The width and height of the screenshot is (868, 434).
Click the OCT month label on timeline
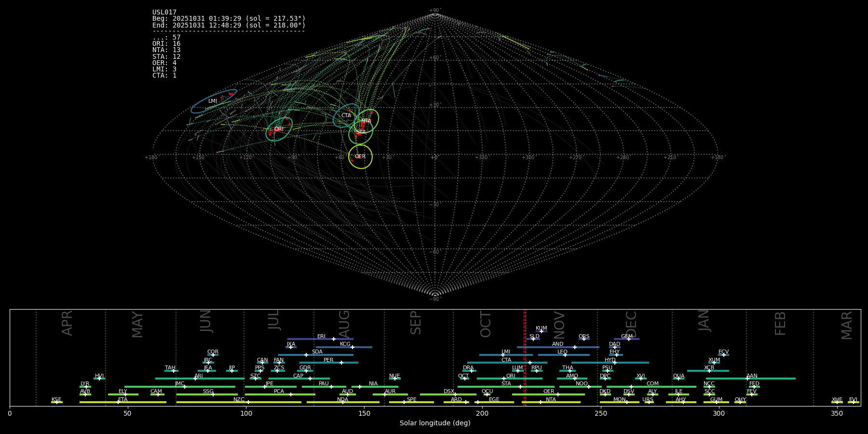pos(486,324)
